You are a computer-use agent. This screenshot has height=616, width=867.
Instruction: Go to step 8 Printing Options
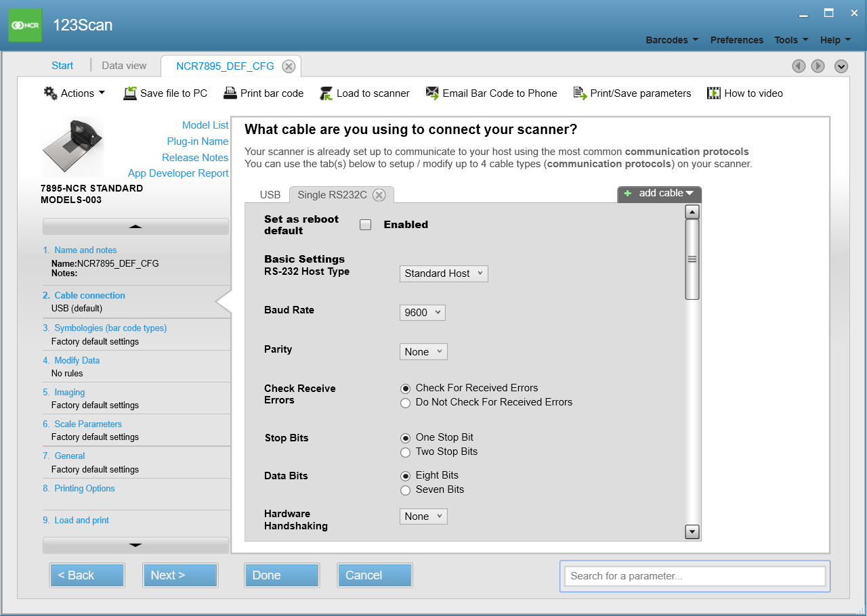[85, 489]
